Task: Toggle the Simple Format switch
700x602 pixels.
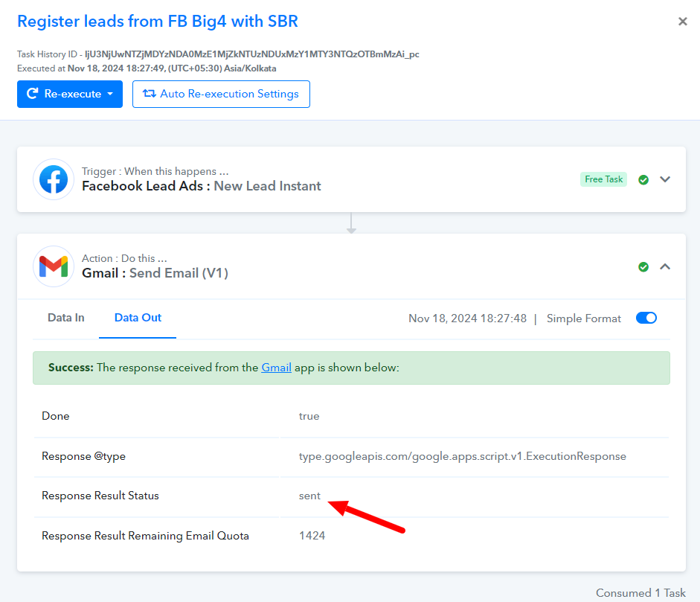Action: tap(646, 318)
